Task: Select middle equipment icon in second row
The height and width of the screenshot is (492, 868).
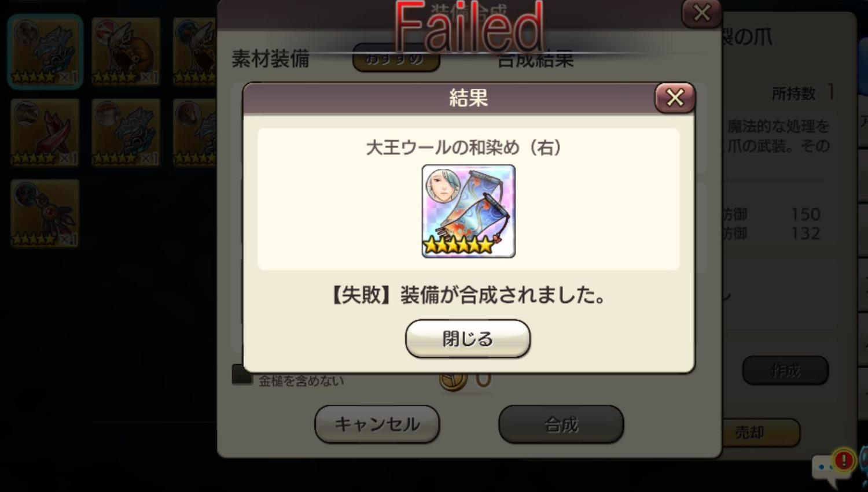Action: pyautogui.click(x=126, y=132)
